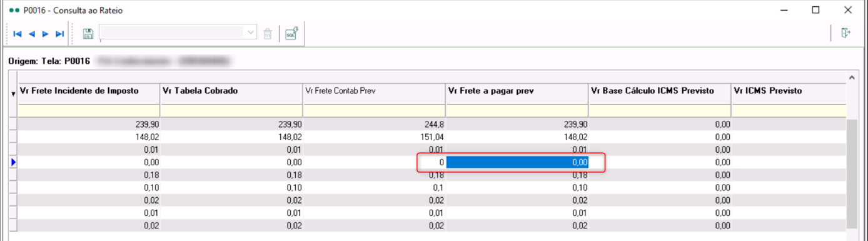Image resolution: width=868 pixels, height=241 pixels.
Task: Select 239,90 in Vr Frete Incidente de Imposto
Action: (x=89, y=125)
